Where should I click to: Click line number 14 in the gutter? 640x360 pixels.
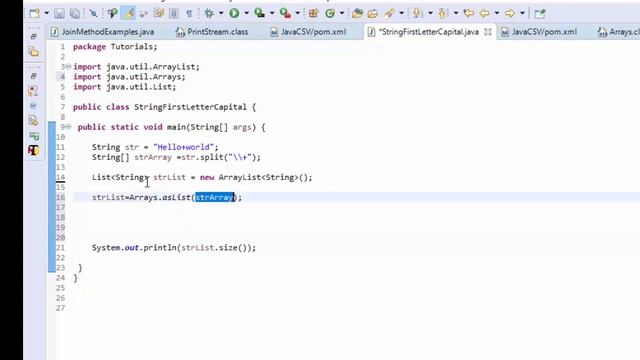pos(60,178)
